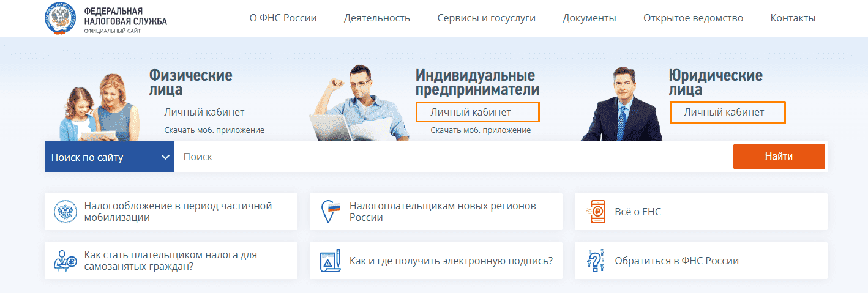Click the ruble phone icon beside Всё о ЕНС
Image resolution: width=868 pixels, height=293 pixels.
tap(596, 212)
